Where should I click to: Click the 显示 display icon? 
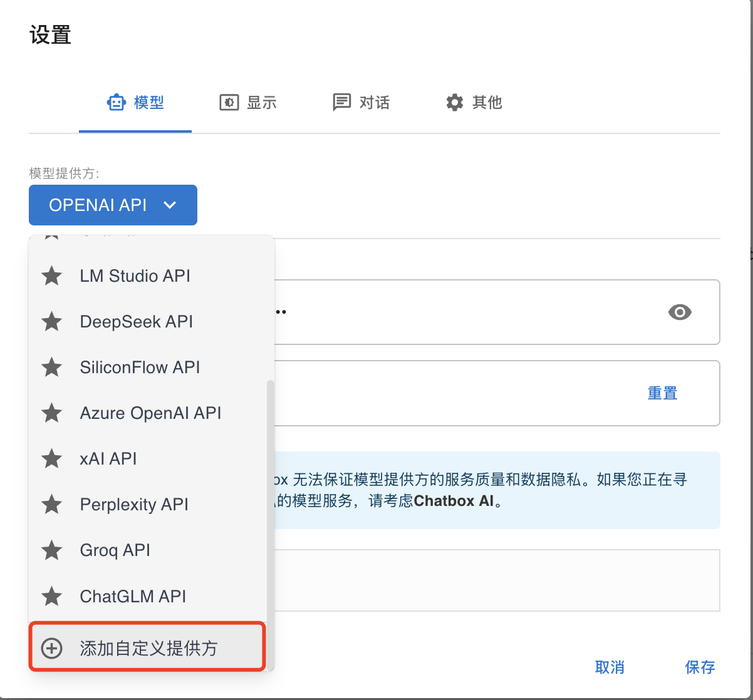click(x=229, y=103)
